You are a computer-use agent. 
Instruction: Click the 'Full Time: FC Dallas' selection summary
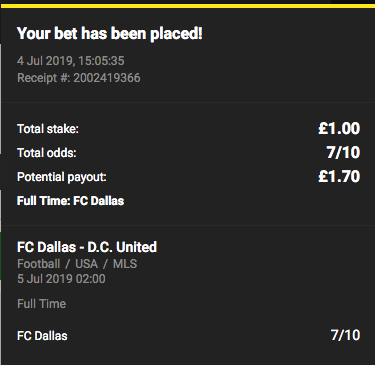point(71,201)
